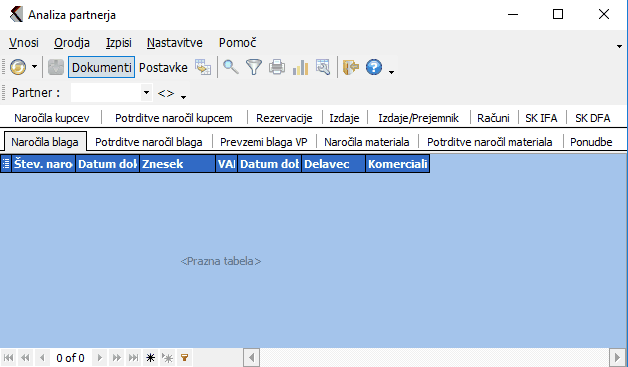628x367 pixels.
Task: Open the Partner combo box dropdown
Action: pos(147,93)
